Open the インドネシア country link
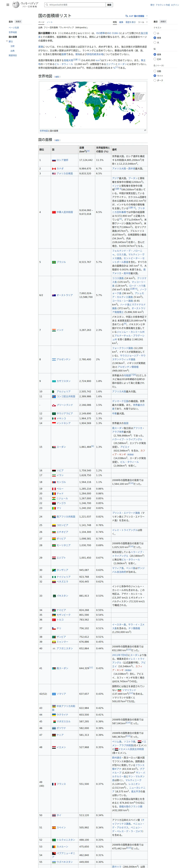This screenshot has height=868, width=186. coord(63,423)
